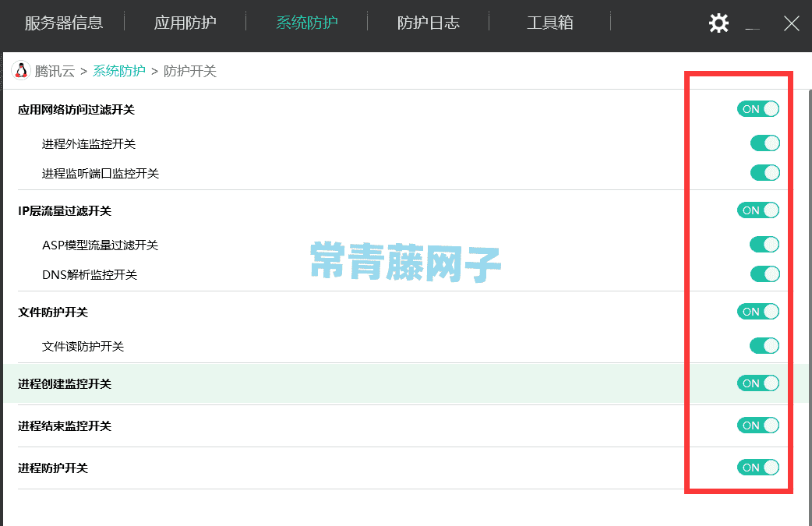This screenshot has width=812, height=526.
Task: Select the DNS解析监控开关 label
Action: click(x=90, y=275)
